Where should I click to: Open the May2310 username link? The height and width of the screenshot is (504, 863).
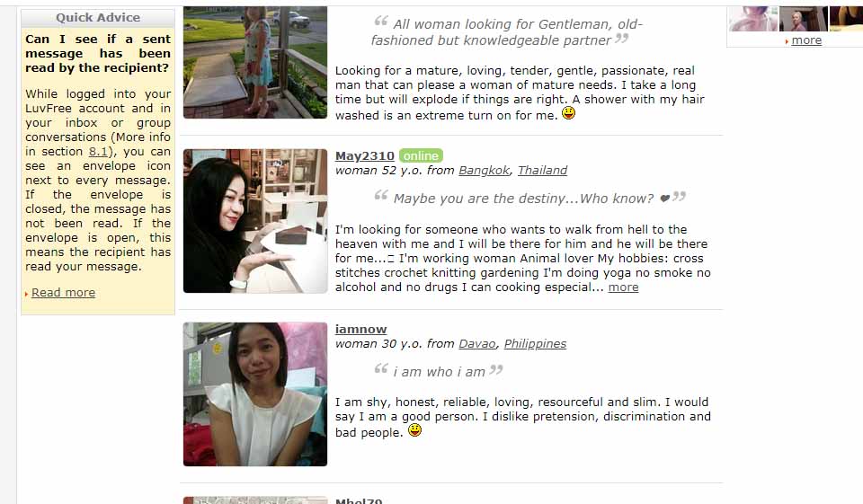coord(364,156)
